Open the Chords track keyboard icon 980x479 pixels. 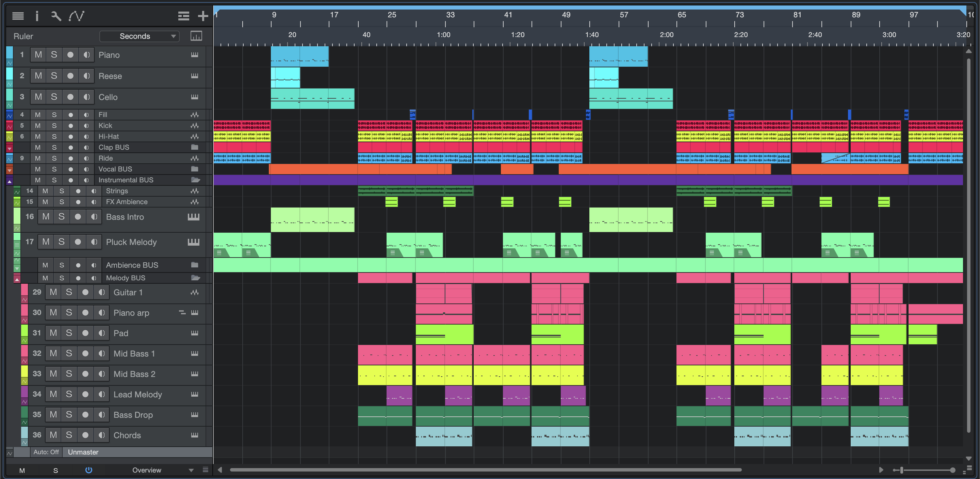pos(194,435)
